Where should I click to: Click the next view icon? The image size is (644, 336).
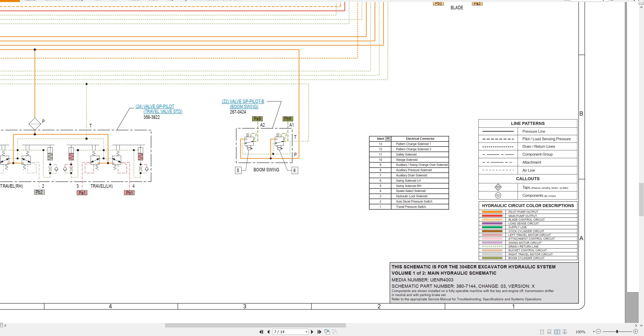[x=335, y=332]
